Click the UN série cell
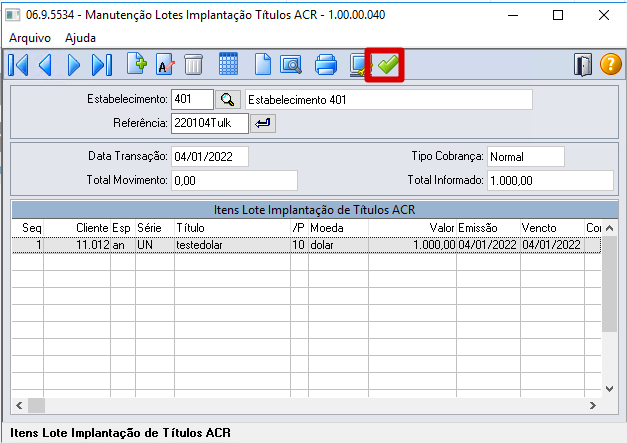Screen dimensions: 627x443 tap(155, 245)
